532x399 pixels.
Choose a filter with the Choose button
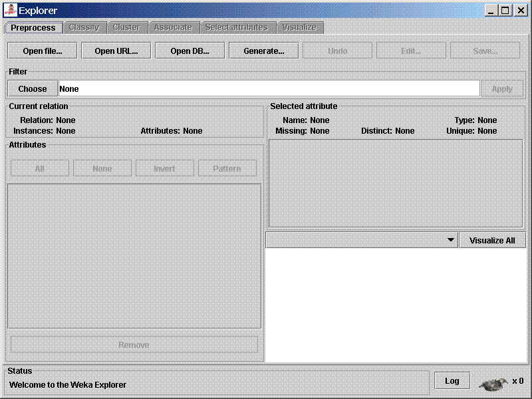[33, 89]
